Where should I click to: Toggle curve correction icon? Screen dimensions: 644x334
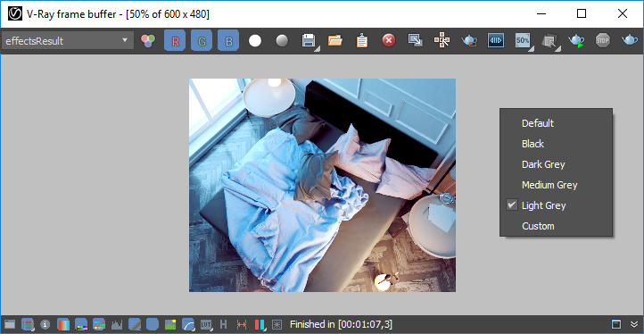135,324
